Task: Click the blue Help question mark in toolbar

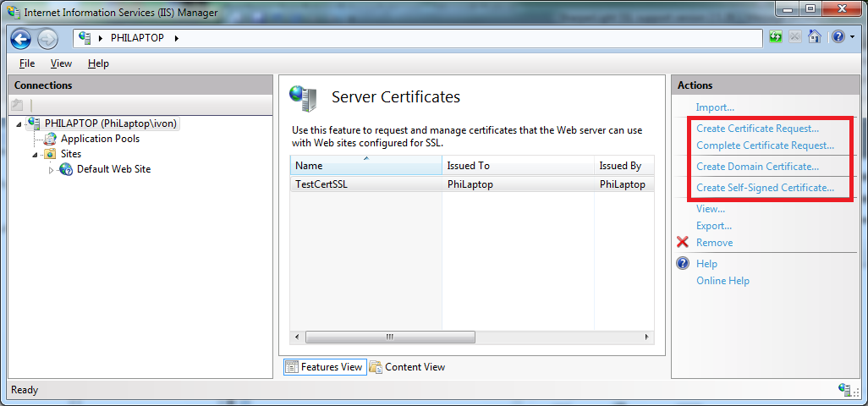Action: (x=838, y=37)
